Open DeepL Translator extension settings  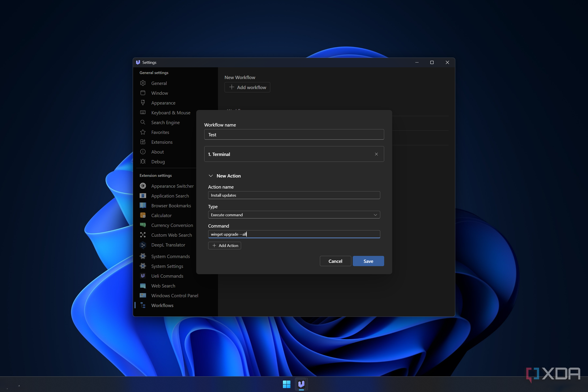(168, 245)
